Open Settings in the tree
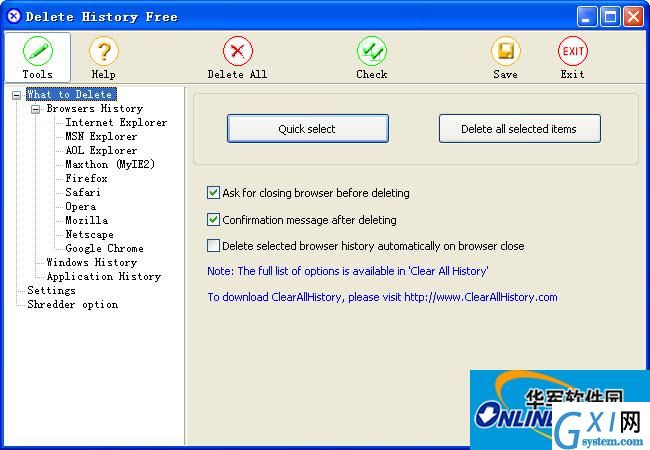Screen dimensions: 650x450 point(51,290)
